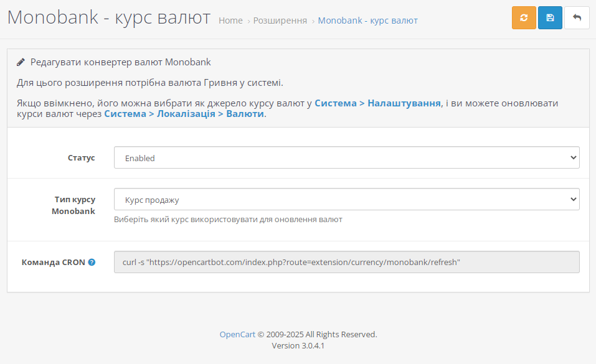The height and width of the screenshot is (364, 596).
Task: Open the Тип курсу Monobank dropdown
Action: 347,199
